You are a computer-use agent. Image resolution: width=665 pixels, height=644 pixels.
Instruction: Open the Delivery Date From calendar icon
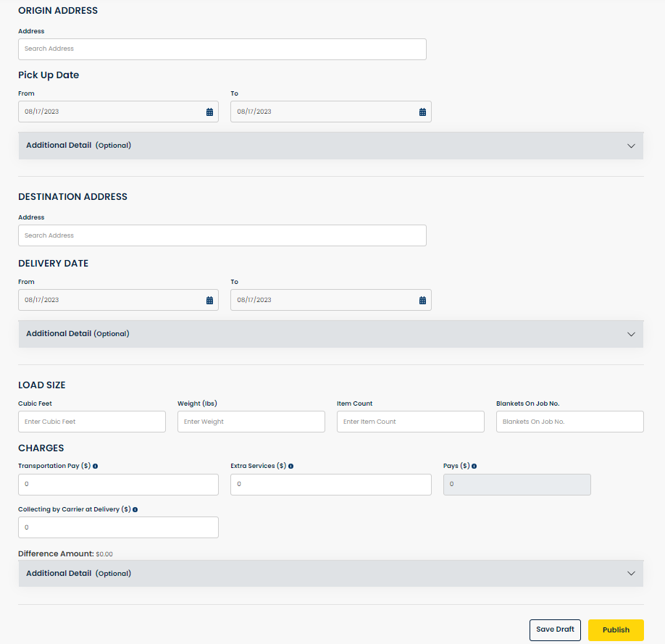click(x=210, y=299)
